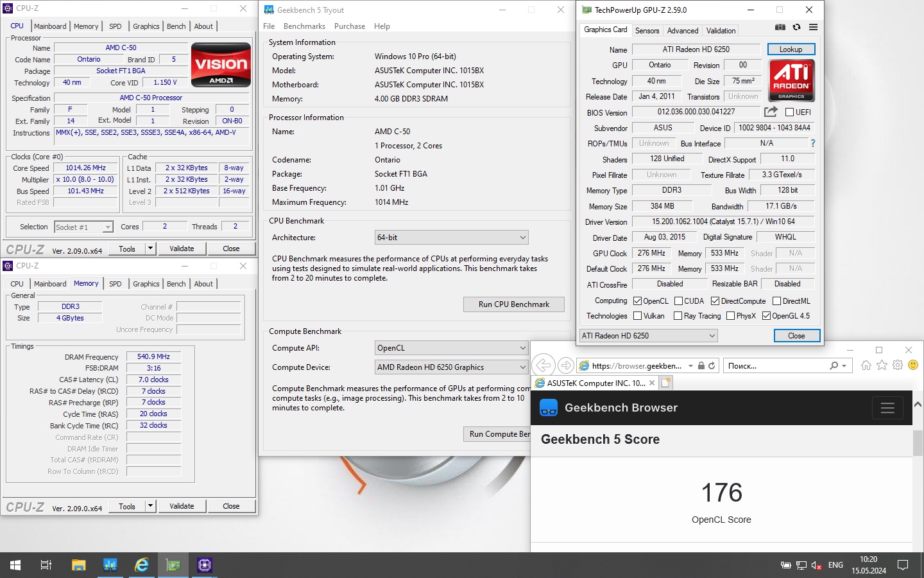
Task: Click the Close button in GPU-Z
Action: [796, 336]
